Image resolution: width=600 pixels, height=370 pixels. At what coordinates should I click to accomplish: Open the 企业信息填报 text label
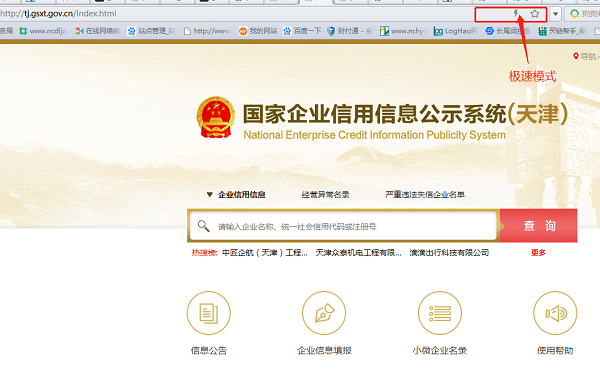324,350
